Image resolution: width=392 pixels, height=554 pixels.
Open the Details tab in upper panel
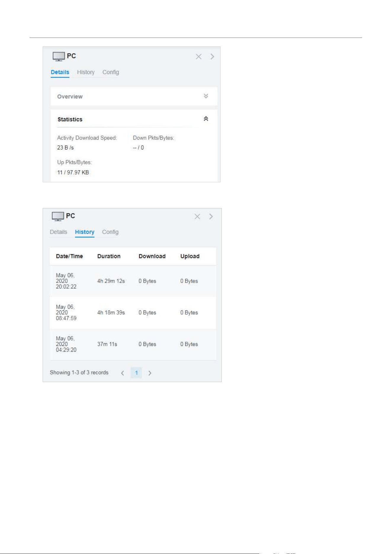[x=60, y=72]
